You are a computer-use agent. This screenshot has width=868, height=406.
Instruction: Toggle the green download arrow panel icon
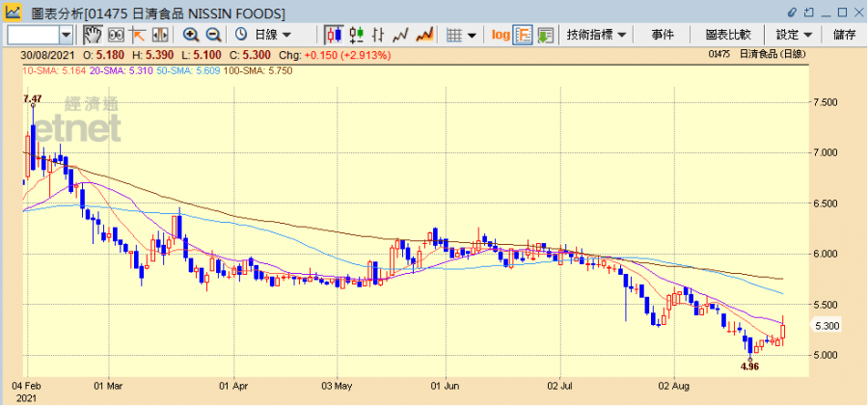[545, 35]
